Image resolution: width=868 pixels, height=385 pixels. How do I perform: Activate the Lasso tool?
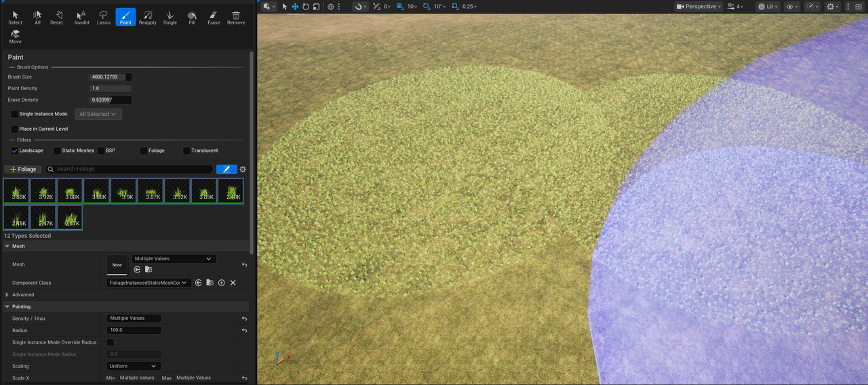coord(103,18)
